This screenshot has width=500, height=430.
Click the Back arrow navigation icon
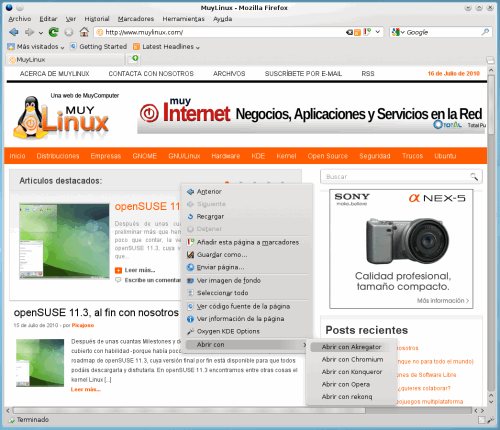[x=14, y=32]
